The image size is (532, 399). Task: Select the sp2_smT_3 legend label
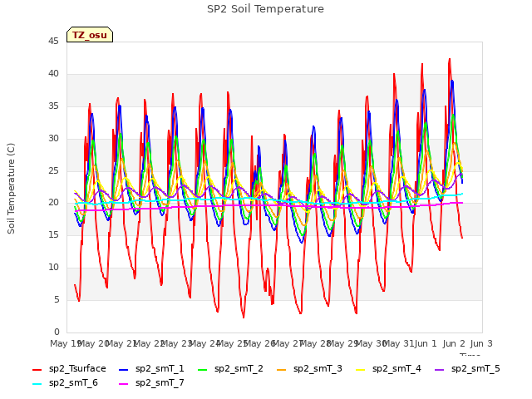[318, 369]
